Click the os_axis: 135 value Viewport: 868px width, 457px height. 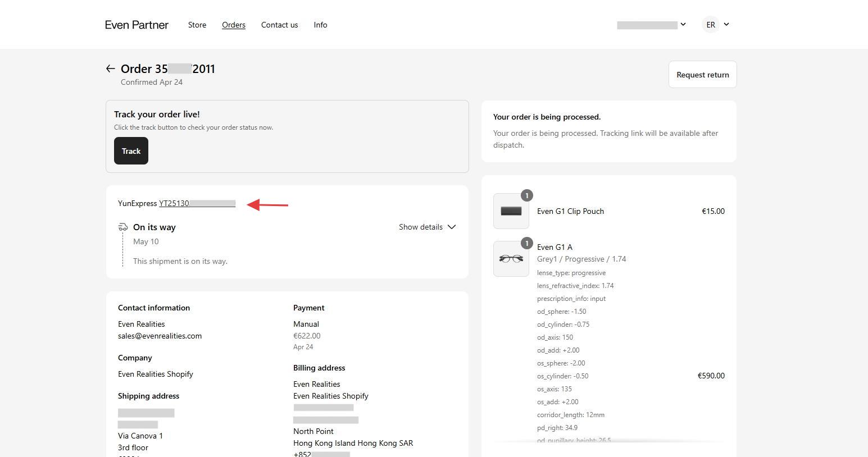pos(555,389)
